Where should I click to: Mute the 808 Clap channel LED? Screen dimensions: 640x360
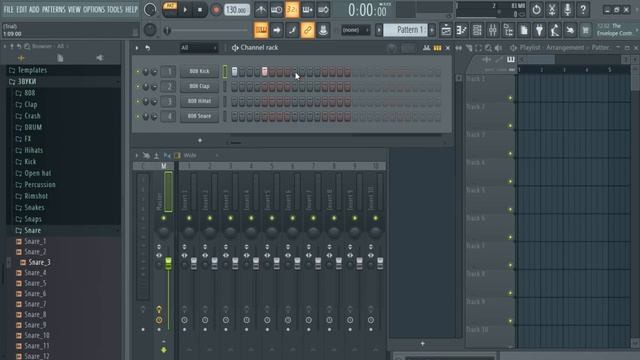[138, 87]
